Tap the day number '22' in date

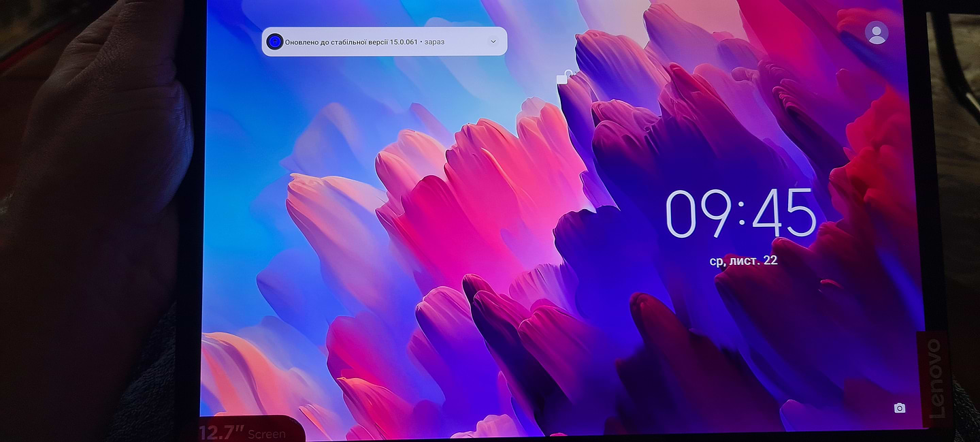pos(770,260)
